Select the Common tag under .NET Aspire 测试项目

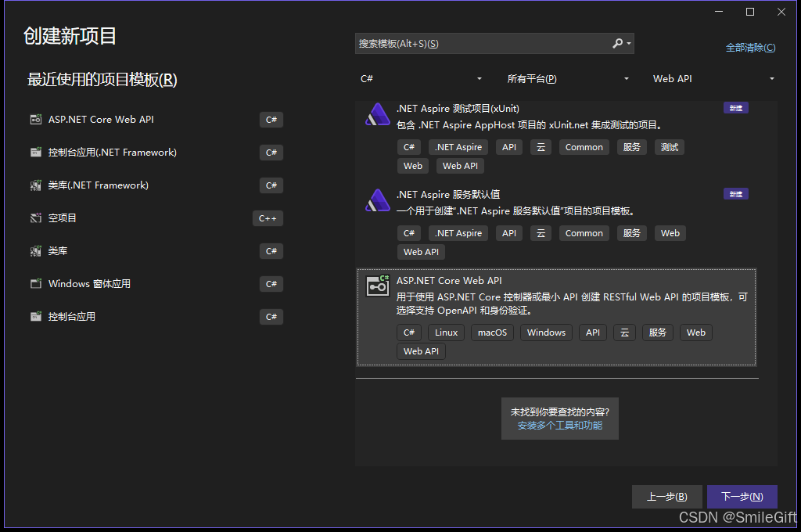coord(584,146)
